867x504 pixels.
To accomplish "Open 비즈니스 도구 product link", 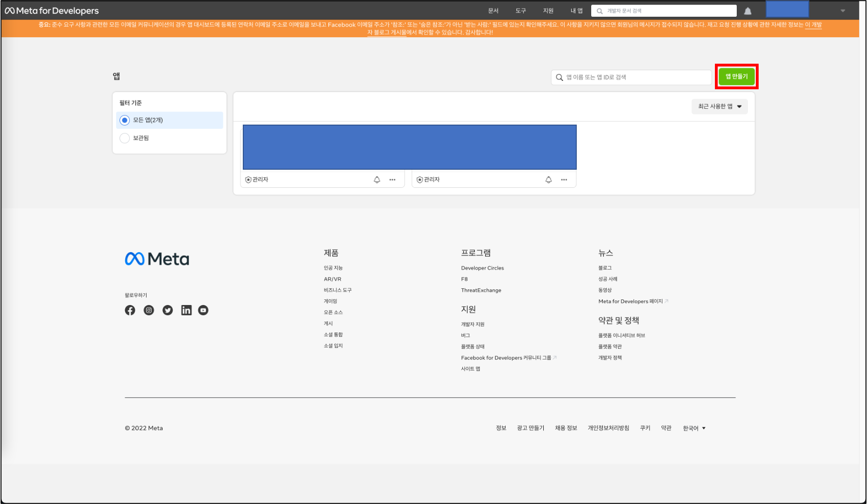I will coord(338,290).
